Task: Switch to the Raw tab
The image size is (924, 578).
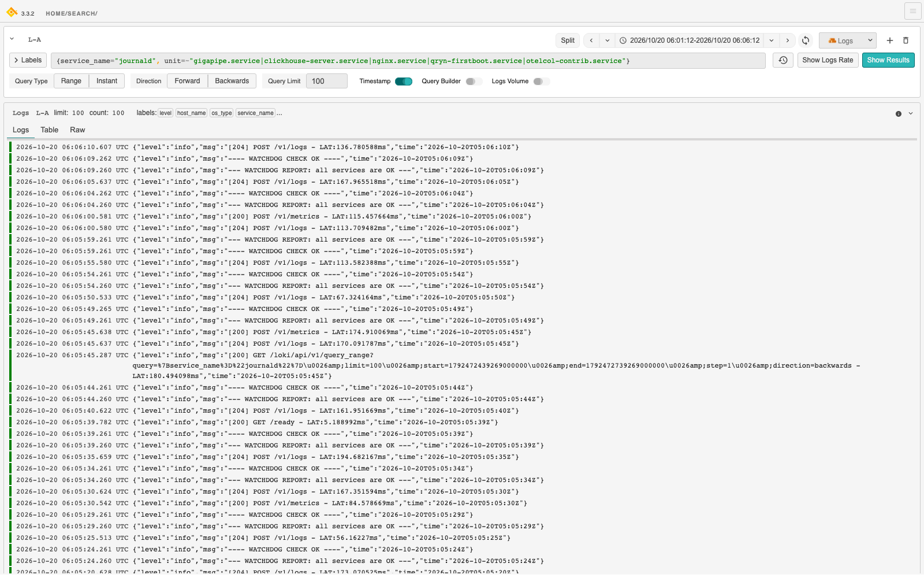Action: coord(77,130)
